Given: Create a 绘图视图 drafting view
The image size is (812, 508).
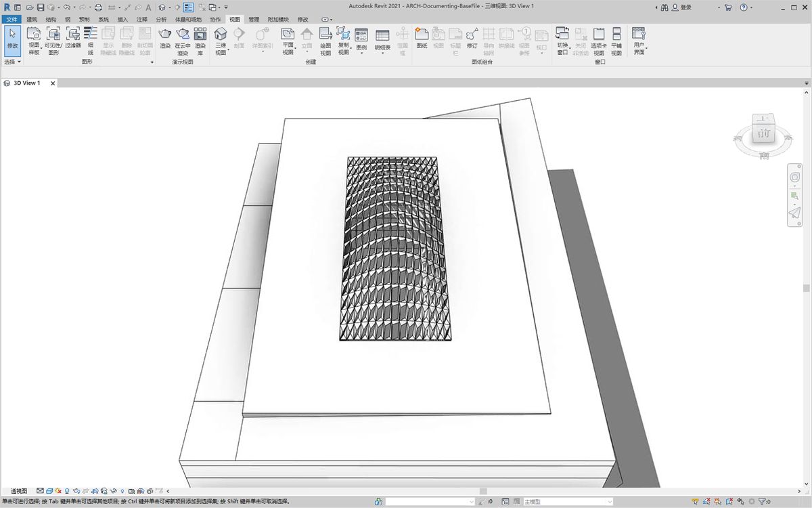Looking at the screenshot, I should coord(325,41).
